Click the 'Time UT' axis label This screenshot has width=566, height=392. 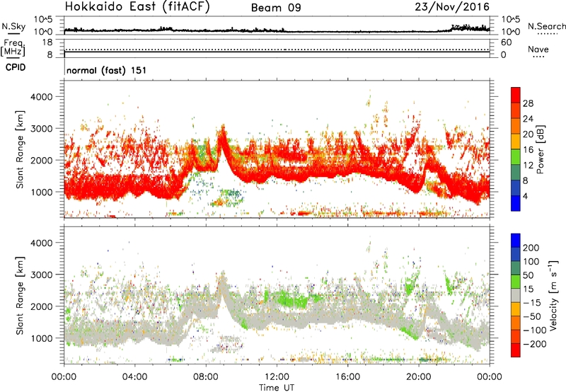[277, 388]
